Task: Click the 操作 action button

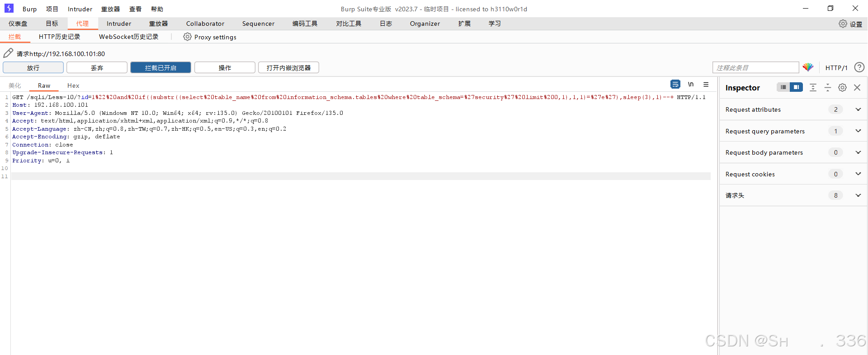Action: 225,67
